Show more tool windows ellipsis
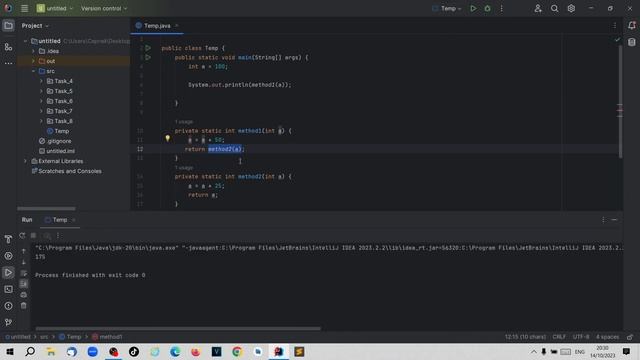 pyautogui.click(x=8, y=63)
